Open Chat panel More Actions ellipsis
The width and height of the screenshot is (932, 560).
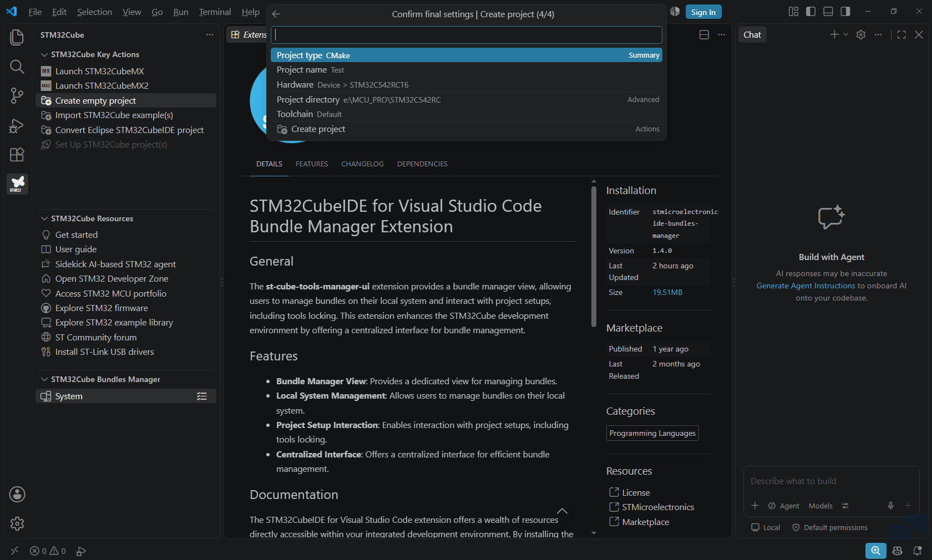tap(878, 34)
